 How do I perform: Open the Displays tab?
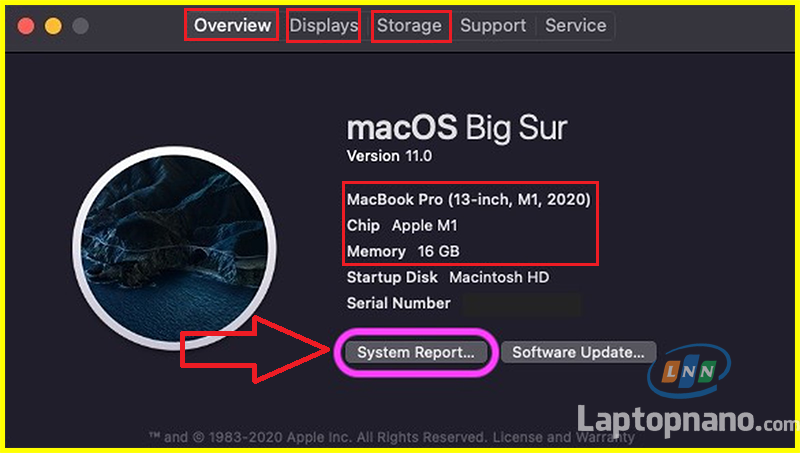point(324,26)
